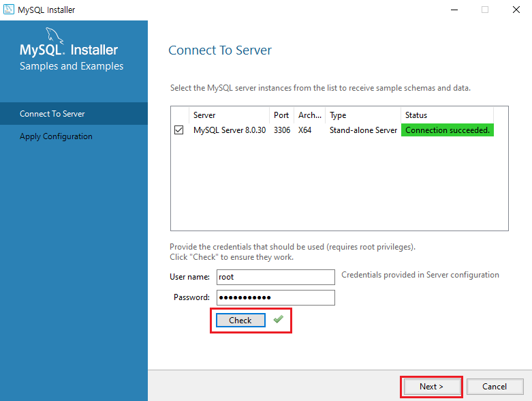Open the Connect To Server step
The height and width of the screenshot is (401, 532).
pyautogui.click(x=74, y=114)
